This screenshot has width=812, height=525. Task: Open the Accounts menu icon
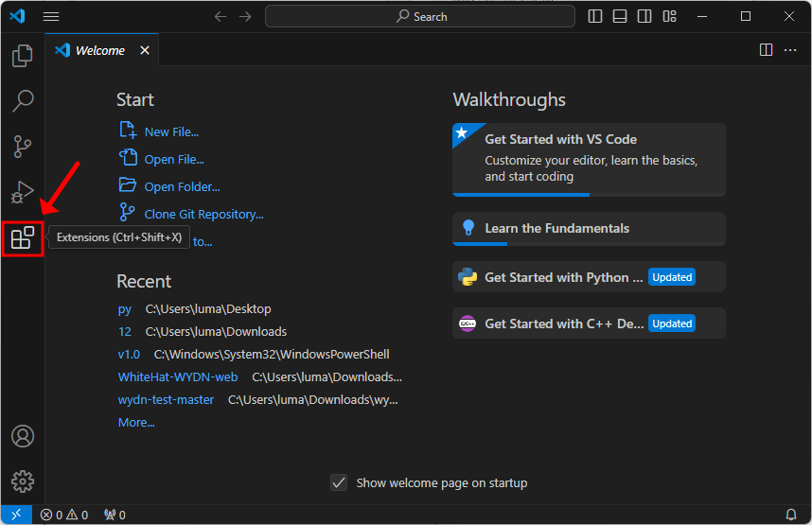tap(23, 436)
